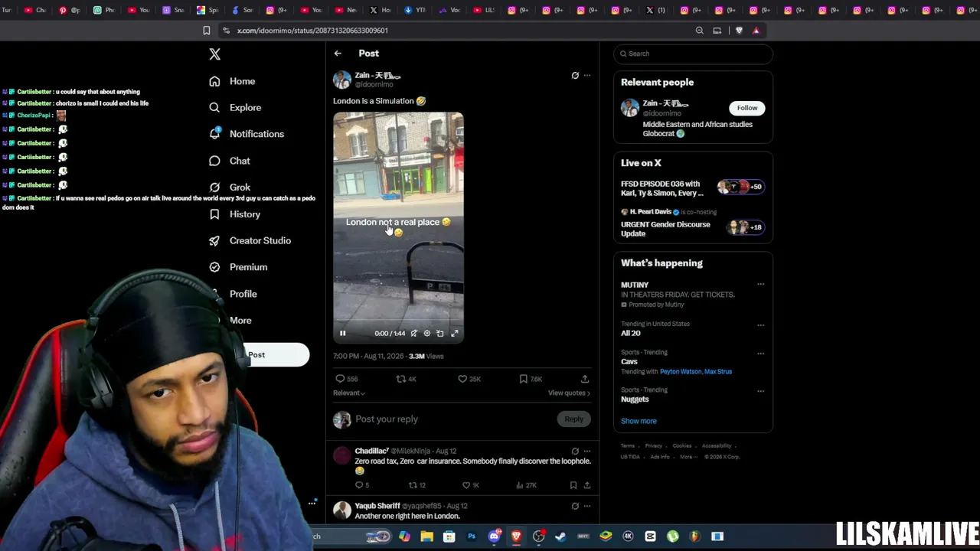The image size is (980, 551).
Task: Open the more options menu on Zain's post
Action: (587, 75)
